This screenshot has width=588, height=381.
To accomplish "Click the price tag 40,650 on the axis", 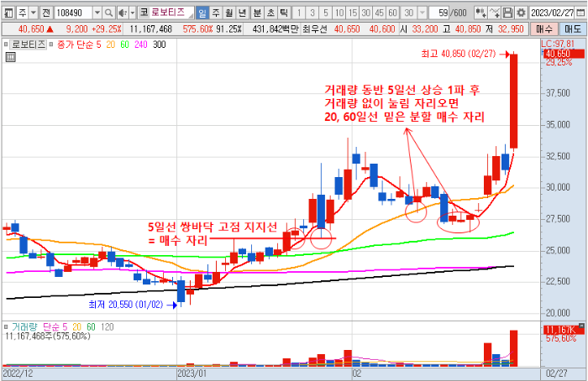I will click(564, 54).
